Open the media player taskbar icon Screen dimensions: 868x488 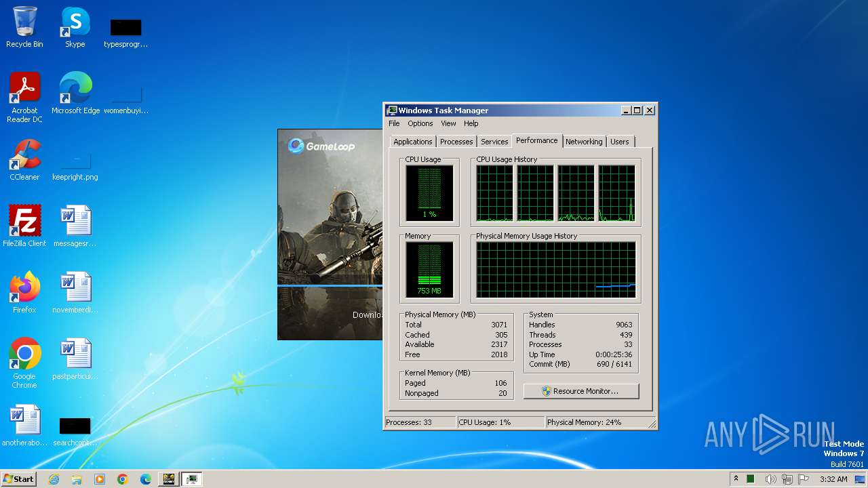click(100, 479)
